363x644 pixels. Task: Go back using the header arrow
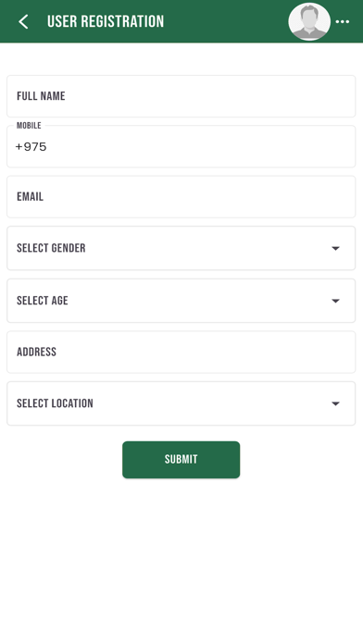tap(23, 21)
